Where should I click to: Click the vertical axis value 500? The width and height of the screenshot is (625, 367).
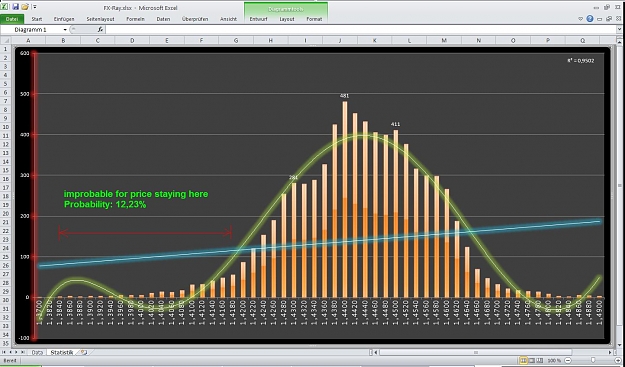pos(25,94)
